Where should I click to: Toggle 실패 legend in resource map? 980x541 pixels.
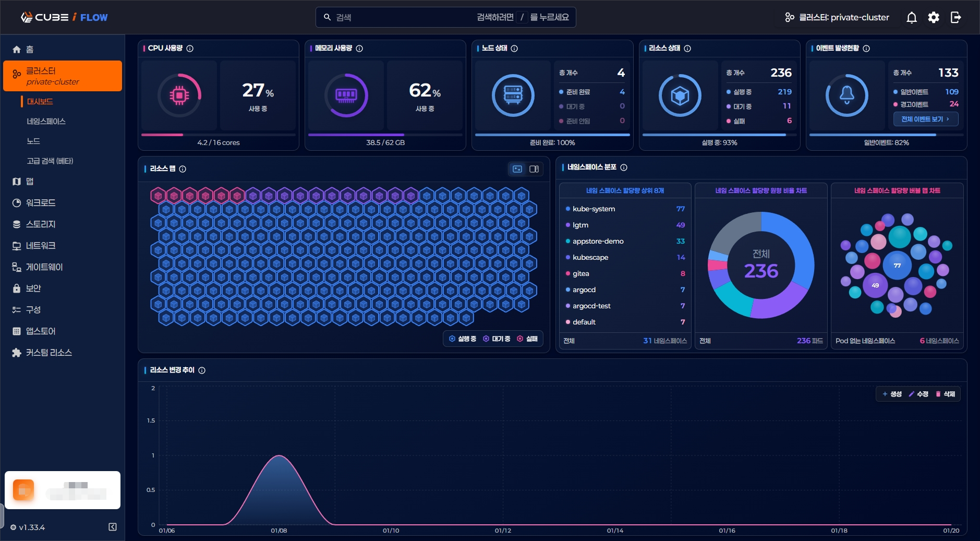527,339
